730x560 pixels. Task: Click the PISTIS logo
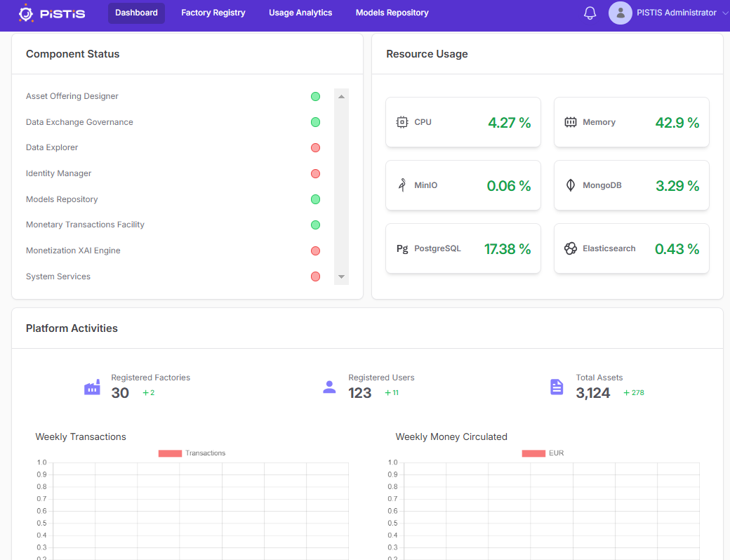pos(52,13)
